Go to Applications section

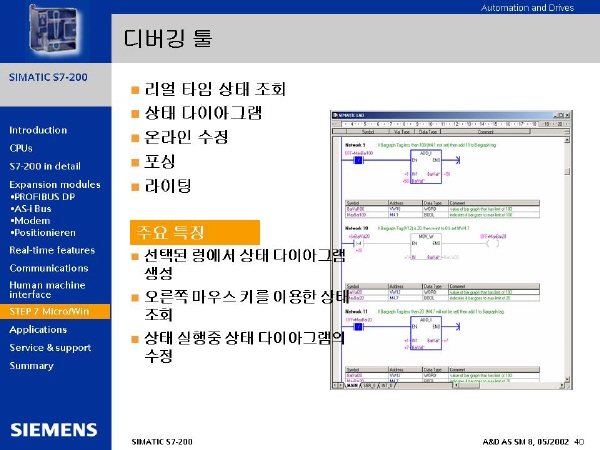coord(38,329)
